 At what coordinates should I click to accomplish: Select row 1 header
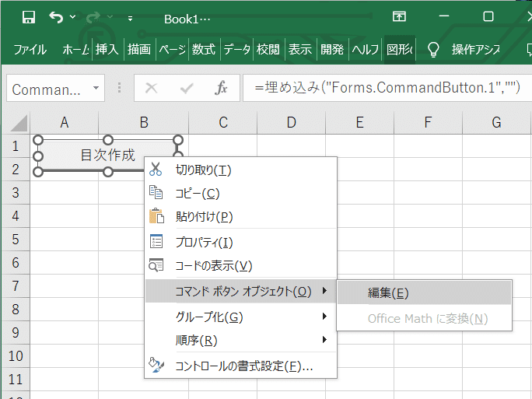[x=16, y=146]
